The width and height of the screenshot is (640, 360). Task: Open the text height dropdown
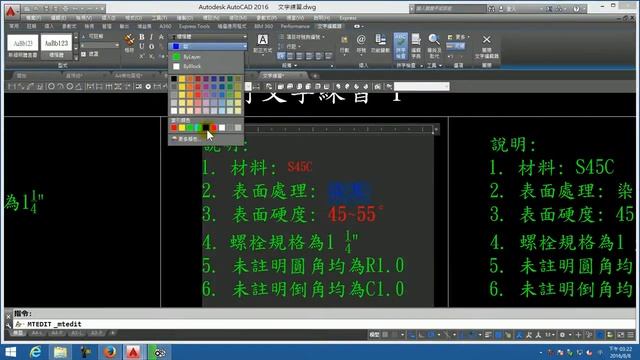point(100,45)
